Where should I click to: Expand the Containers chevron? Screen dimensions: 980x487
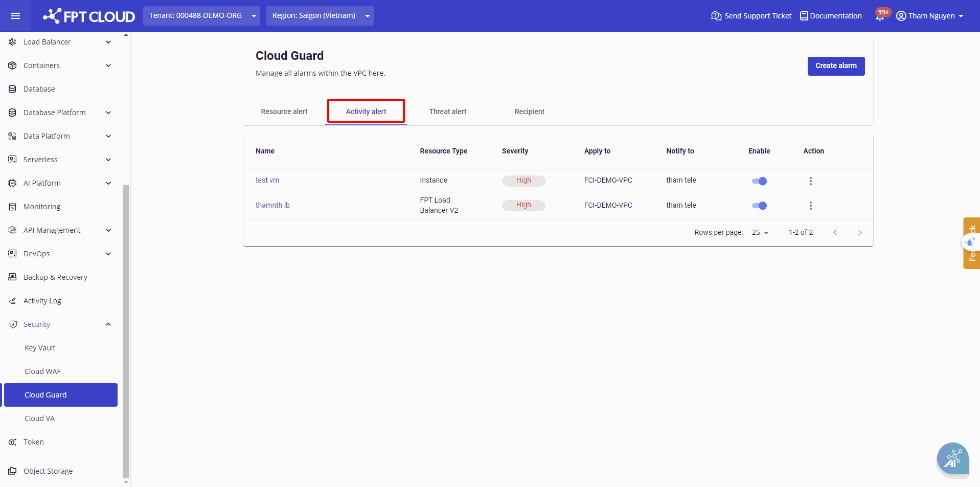tap(108, 65)
